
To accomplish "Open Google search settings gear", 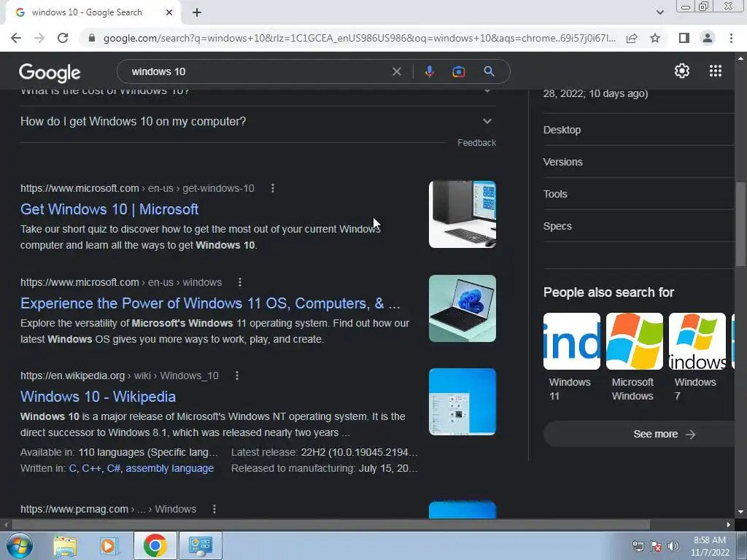I will pyautogui.click(x=682, y=71).
